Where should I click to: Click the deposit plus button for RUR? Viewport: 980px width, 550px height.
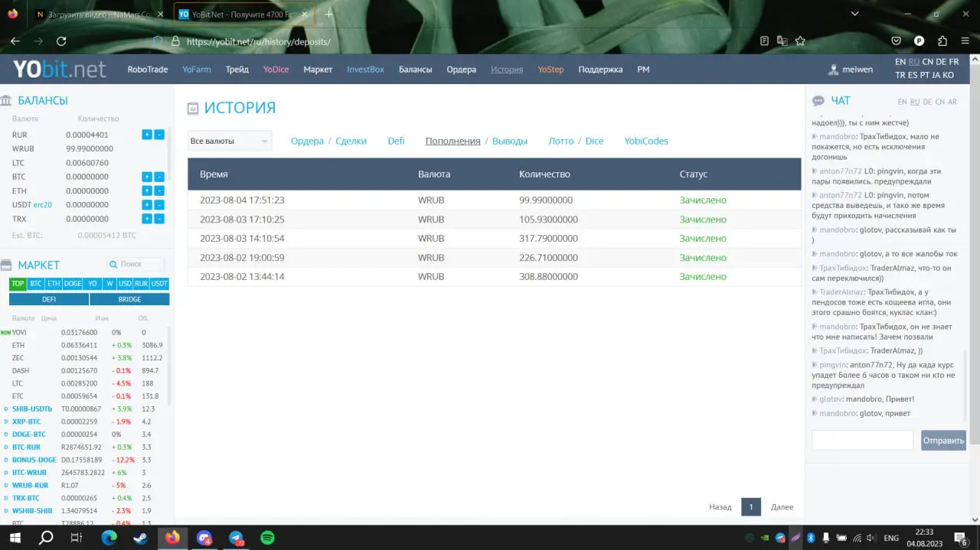coord(147,135)
